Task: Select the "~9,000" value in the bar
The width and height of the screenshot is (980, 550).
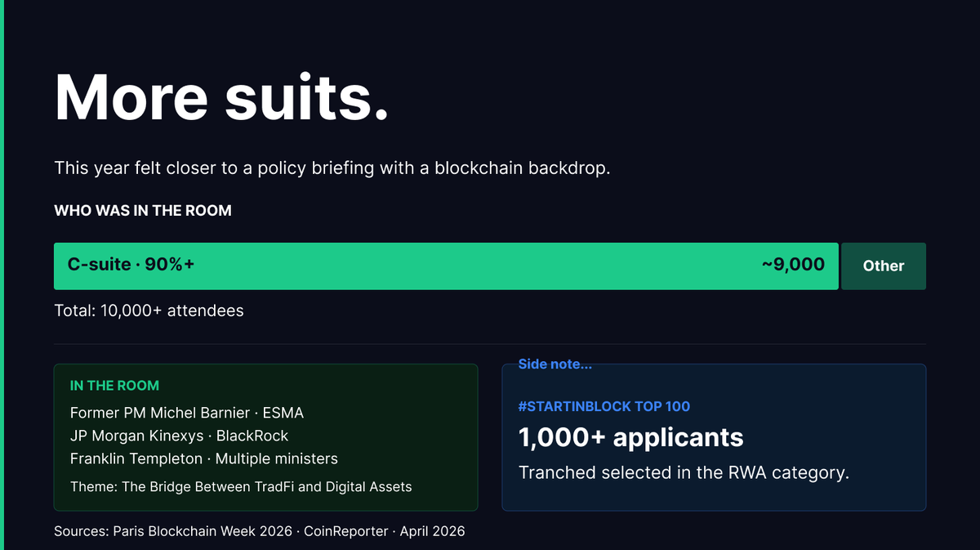Action: (x=793, y=264)
